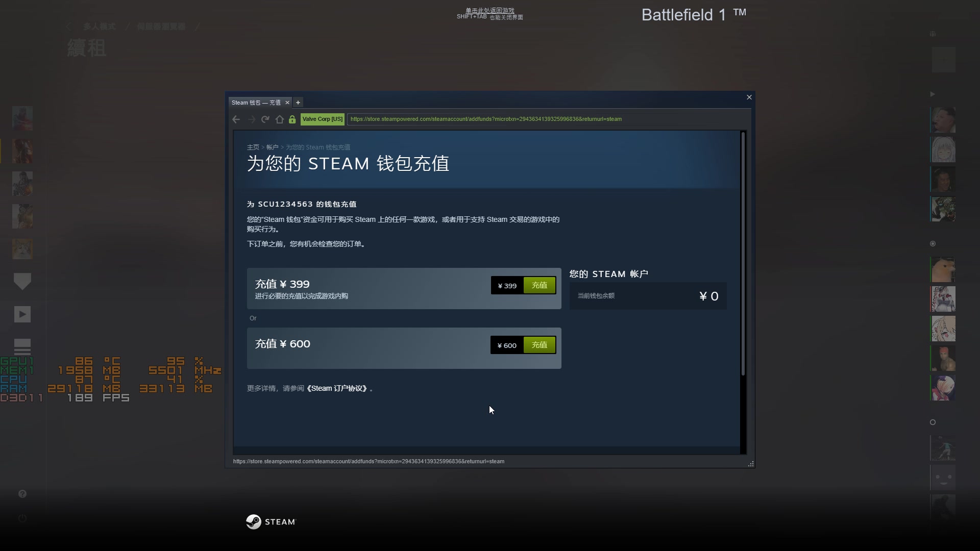
Task: Close the Steam overlay browser window
Action: [749, 97]
